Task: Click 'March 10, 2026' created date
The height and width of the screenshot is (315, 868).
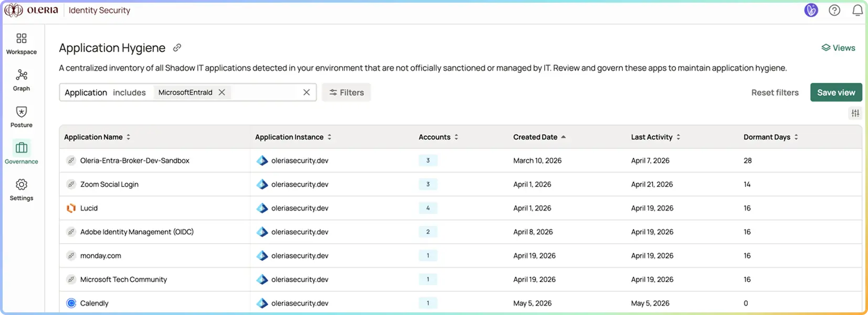Action: pyautogui.click(x=537, y=160)
